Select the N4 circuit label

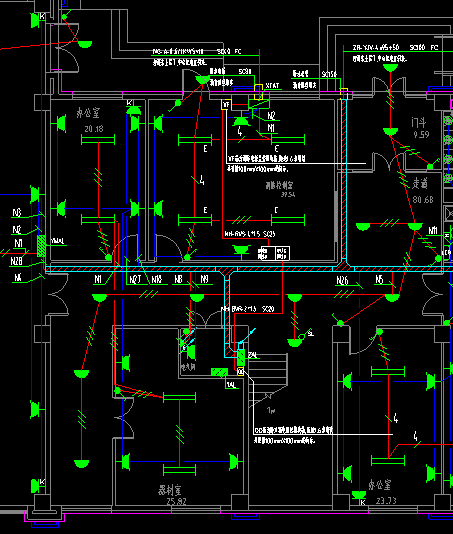tap(17, 278)
